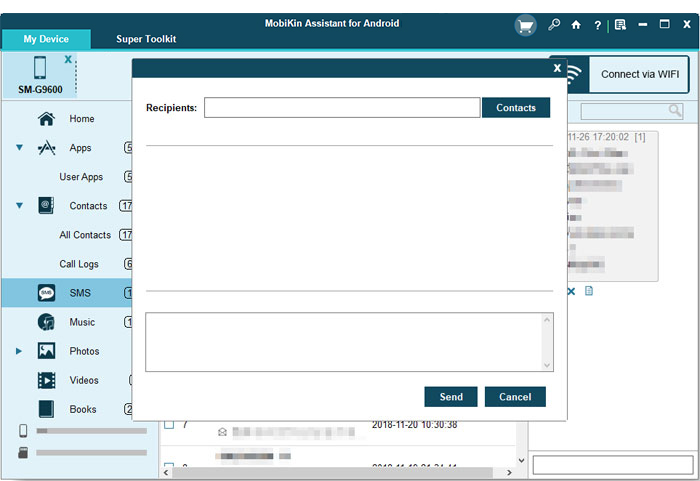Click the search magnifier icon
The image size is (700, 481).
tap(675, 110)
